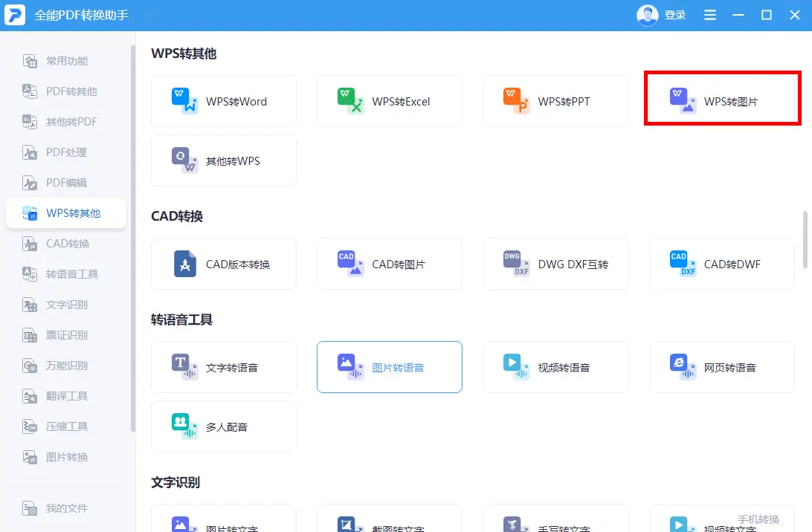Select PDF处理 in the sidebar
Screen dimensions: 812x532
tap(66, 152)
